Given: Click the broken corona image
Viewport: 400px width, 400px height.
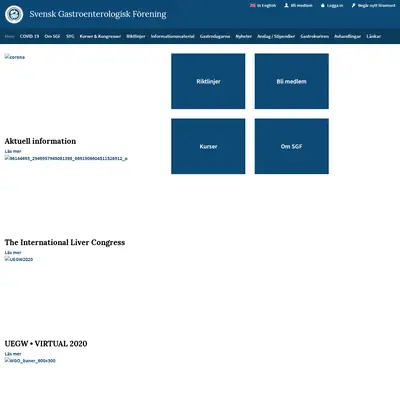Looking at the screenshot, I should tap(15, 57).
